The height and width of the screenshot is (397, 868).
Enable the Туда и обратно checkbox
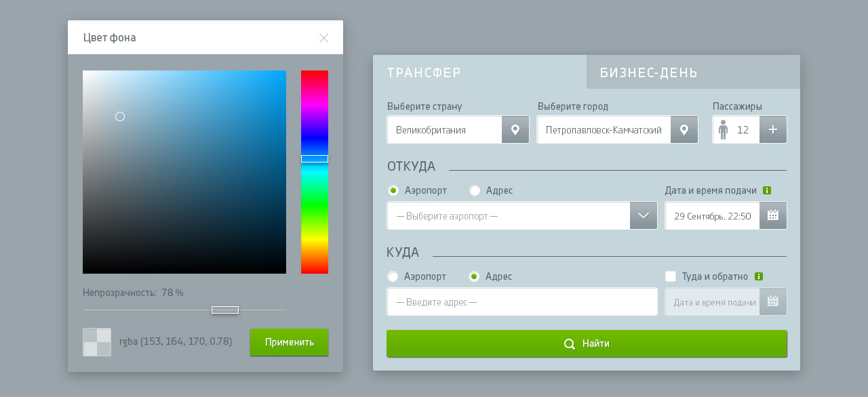671,276
